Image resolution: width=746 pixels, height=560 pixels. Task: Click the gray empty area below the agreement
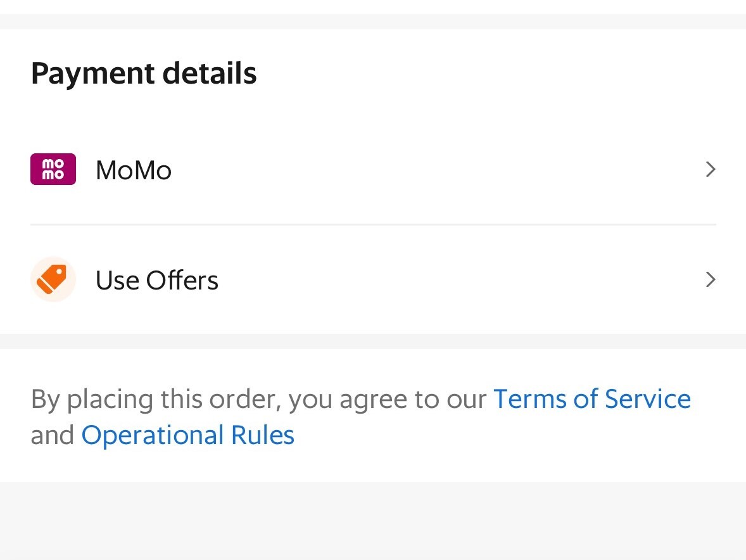pos(373,521)
